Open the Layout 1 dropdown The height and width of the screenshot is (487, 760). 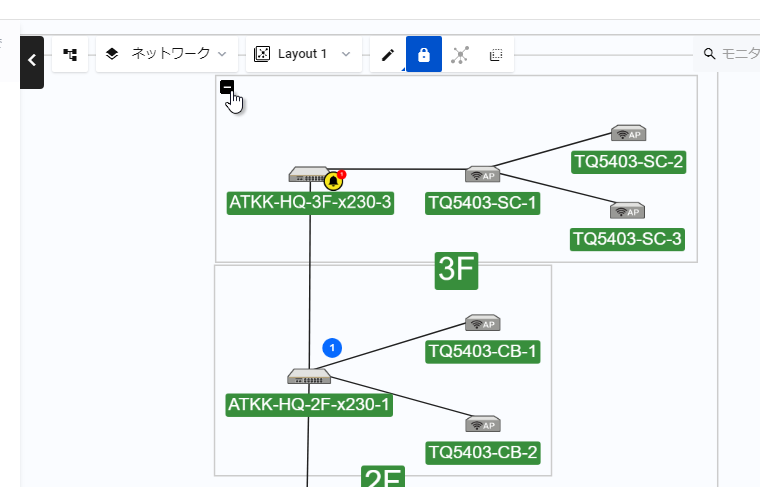coord(303,54)
